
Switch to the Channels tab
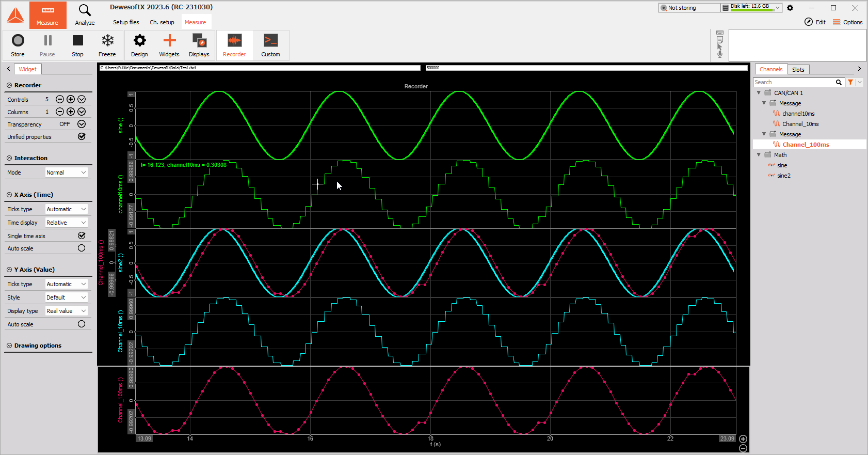(771, 69)
